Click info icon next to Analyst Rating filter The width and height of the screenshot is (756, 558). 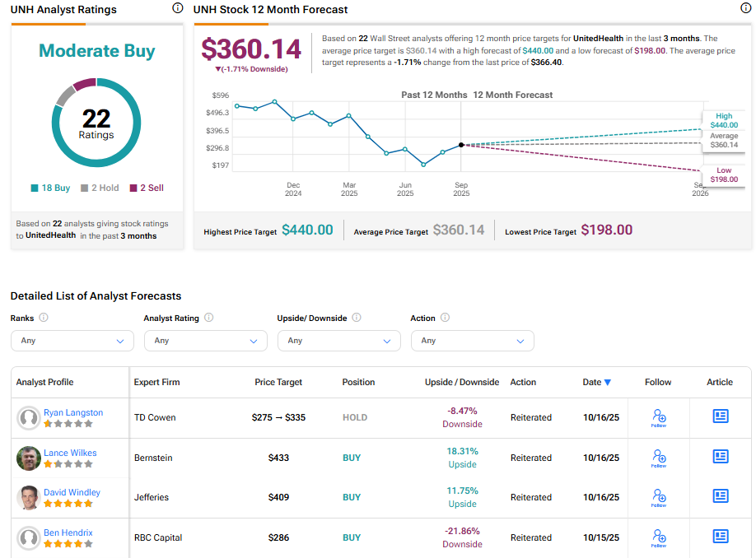pyautogui.click(x=209, y=318)
